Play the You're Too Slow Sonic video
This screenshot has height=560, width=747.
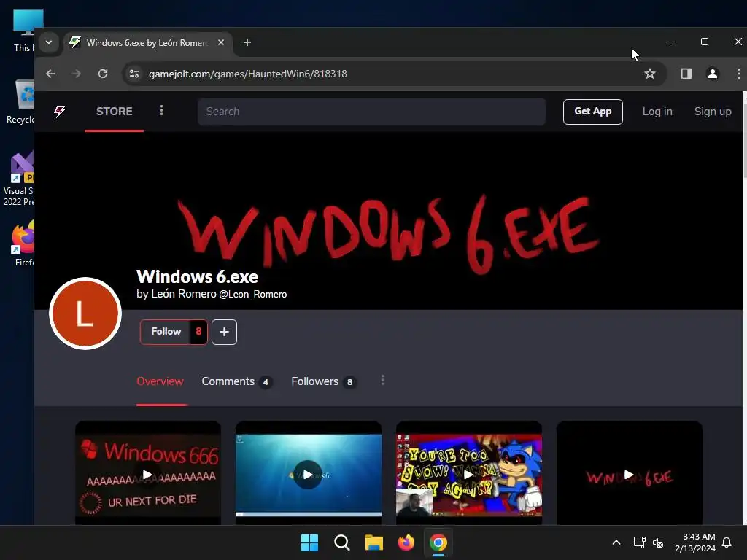469,474
